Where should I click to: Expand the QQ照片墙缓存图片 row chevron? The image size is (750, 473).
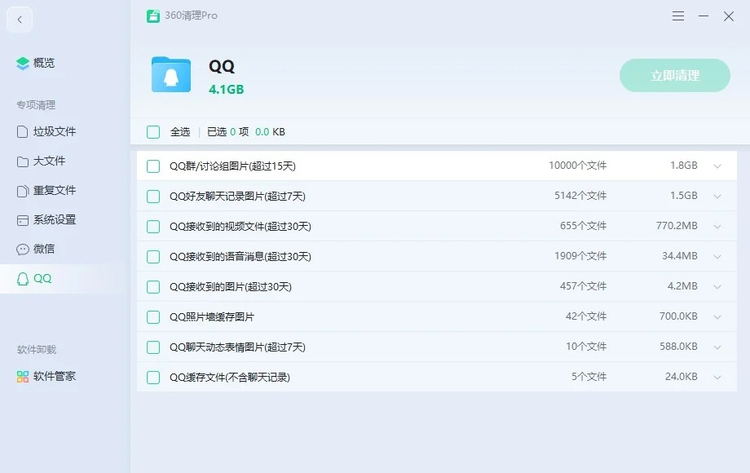717,317
